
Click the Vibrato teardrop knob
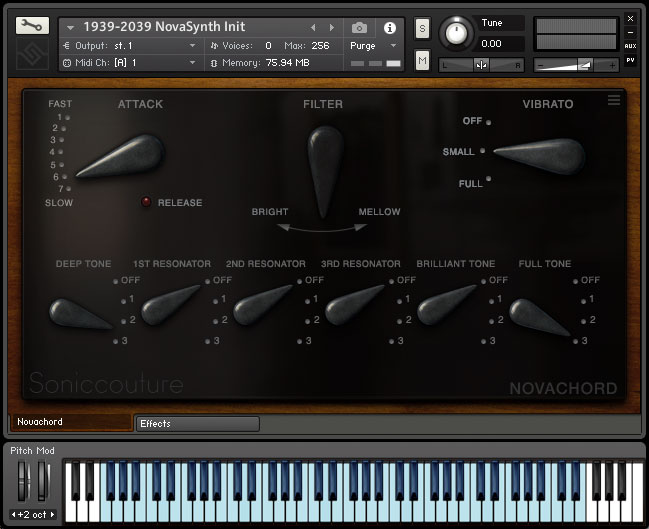click(540, 156)
